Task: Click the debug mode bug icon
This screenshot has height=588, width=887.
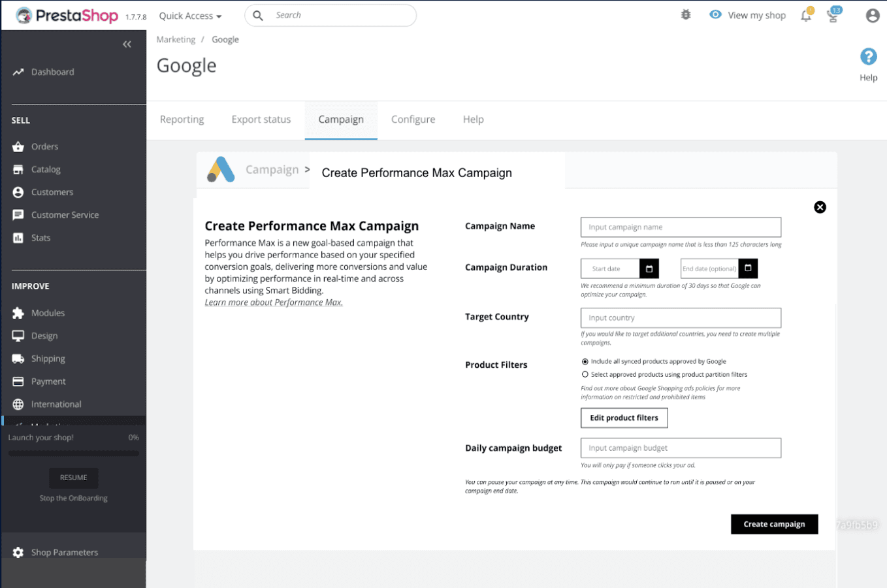Action: pyautogui.click(x=686, y=14)
